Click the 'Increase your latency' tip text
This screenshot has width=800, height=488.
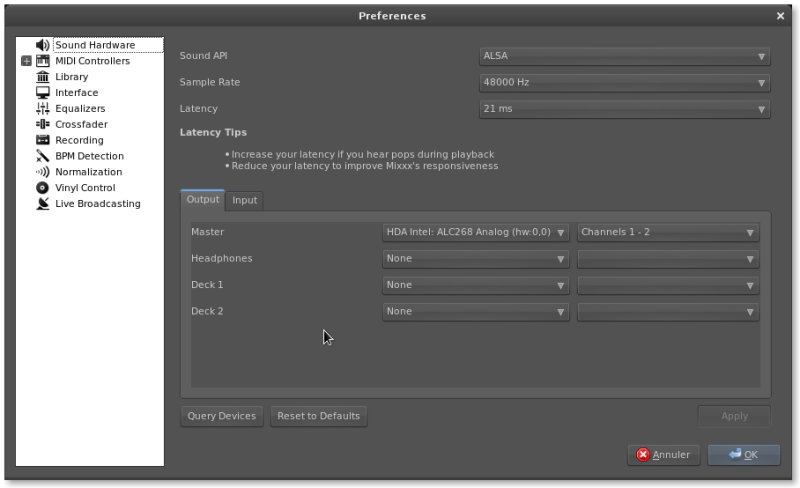tap(363, 154)
